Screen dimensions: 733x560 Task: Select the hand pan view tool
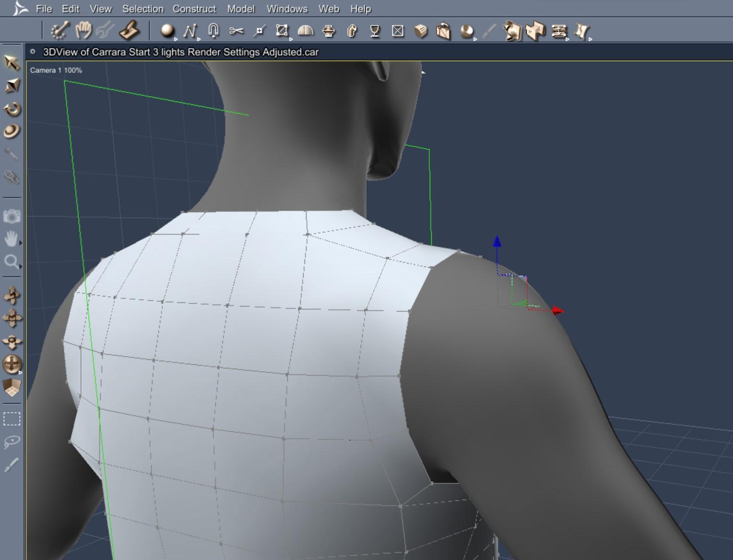11,238
